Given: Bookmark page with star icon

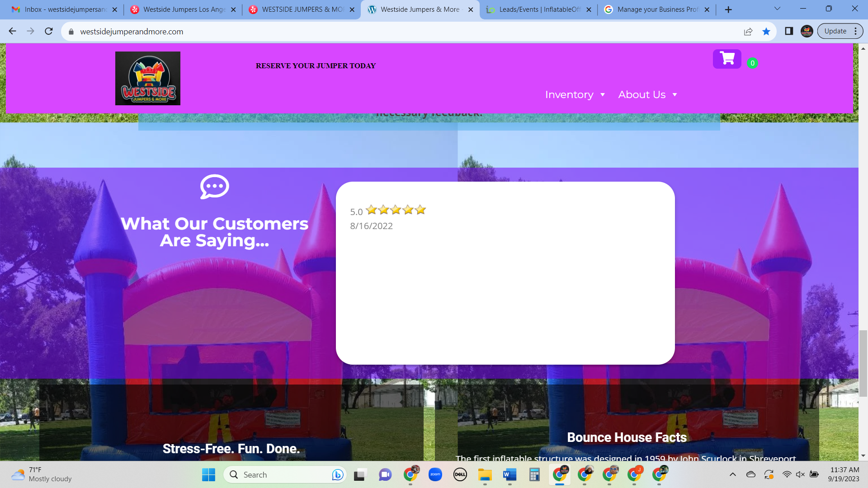Looking at the screenshot, I should pyautogui.click(x=766, y=31).
